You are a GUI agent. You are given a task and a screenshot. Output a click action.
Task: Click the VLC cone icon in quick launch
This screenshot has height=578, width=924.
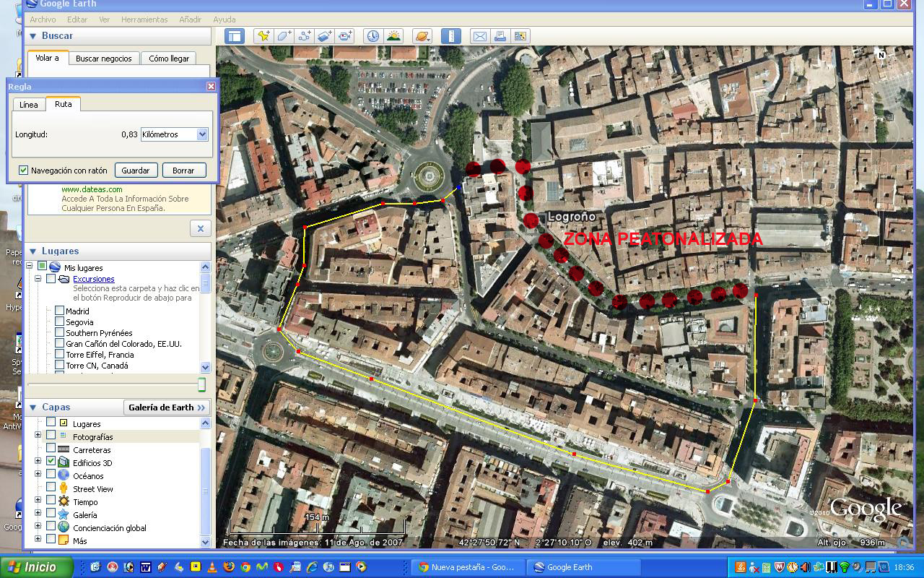212,567
